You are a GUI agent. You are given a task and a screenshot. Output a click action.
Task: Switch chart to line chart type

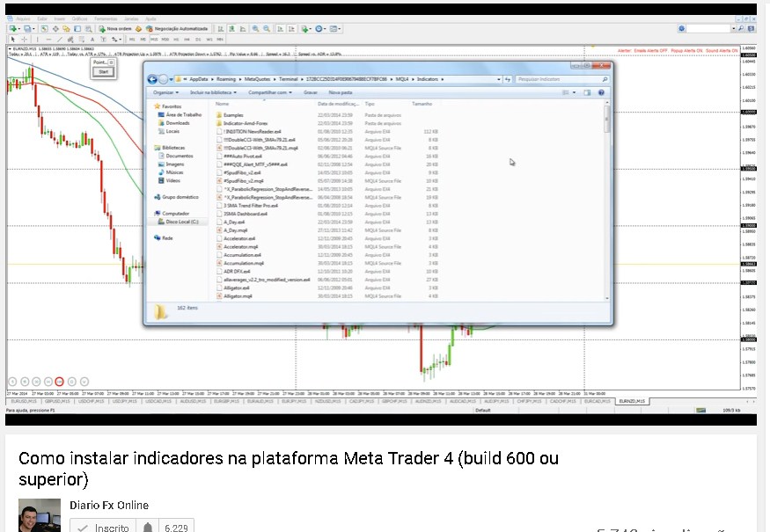click(x=243, y=29)
